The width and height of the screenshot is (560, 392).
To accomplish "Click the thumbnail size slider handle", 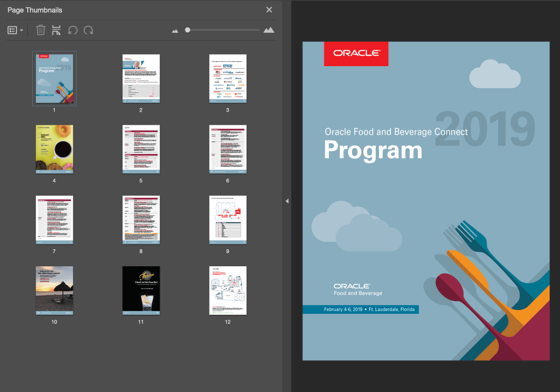I will tap(188, 30).
